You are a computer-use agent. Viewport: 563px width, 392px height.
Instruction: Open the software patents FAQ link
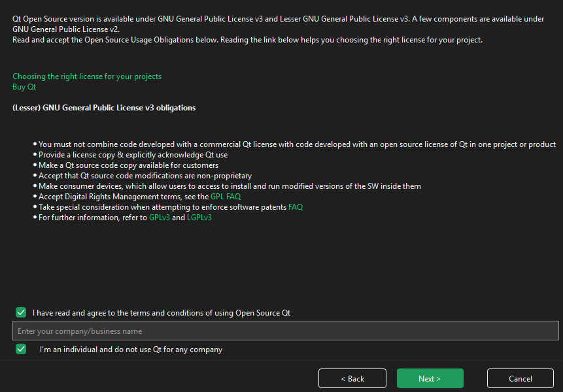tap(296, 207)
